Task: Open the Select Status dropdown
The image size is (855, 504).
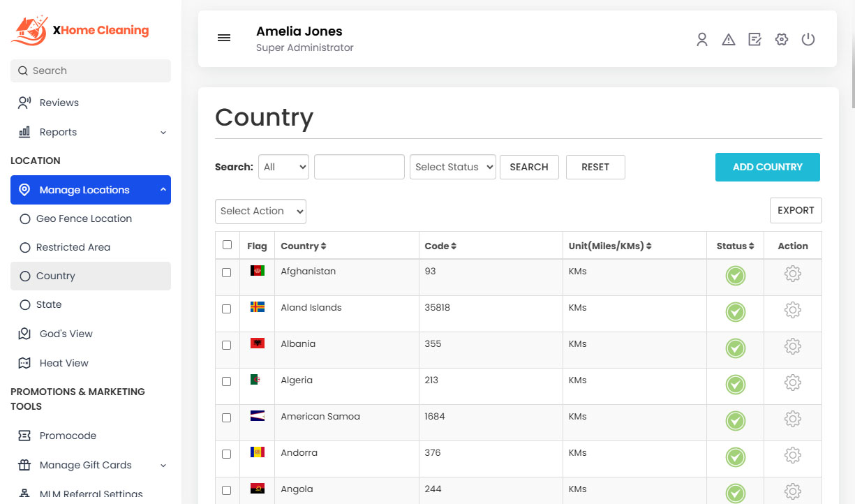Action: pyautogui.click(x=452, y=168)
